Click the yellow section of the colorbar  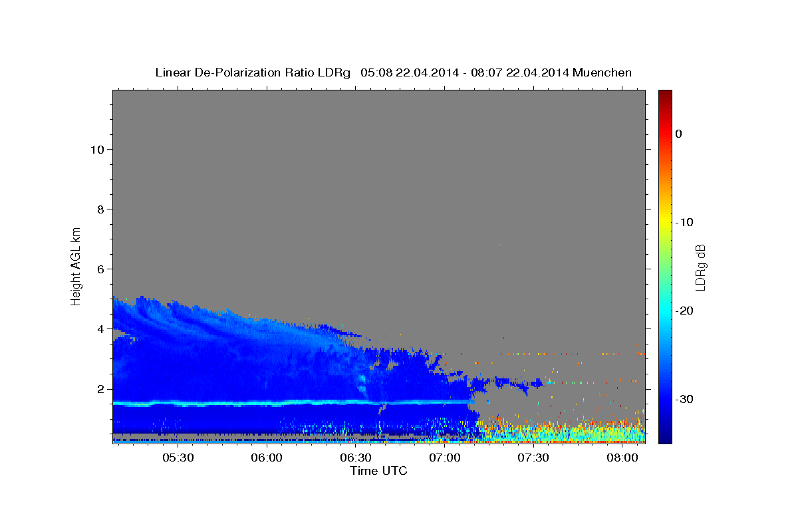pos(665,222)
